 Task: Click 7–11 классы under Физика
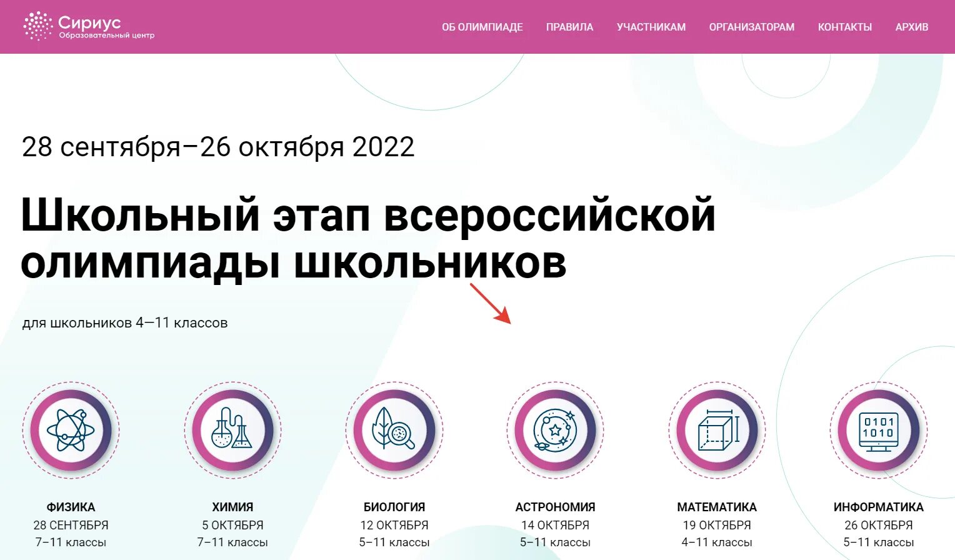pyautogui.click(x=71, y=542)
